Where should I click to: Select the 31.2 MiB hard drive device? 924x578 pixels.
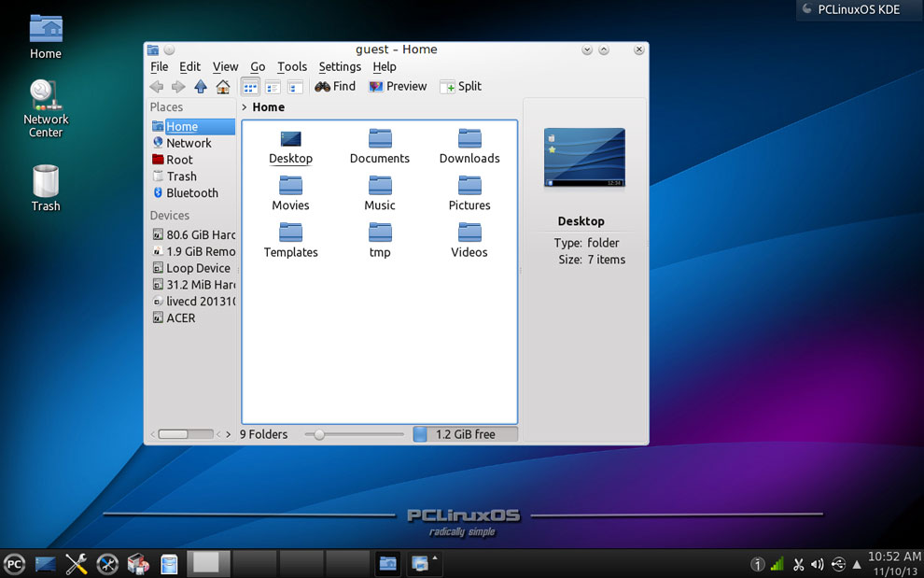coord(192,284)
